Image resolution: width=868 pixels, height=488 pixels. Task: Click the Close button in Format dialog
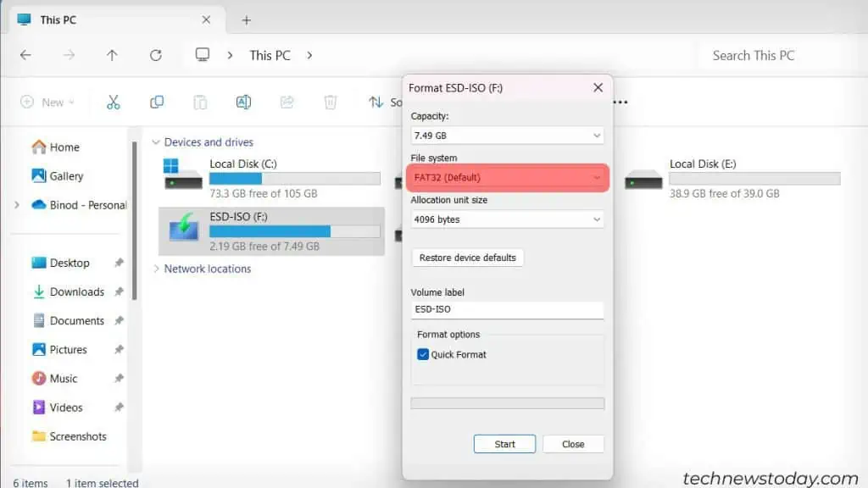coord(573,444)
